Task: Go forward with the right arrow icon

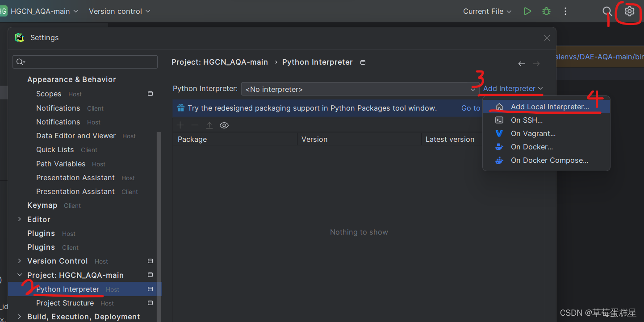Action: (536, 64)
